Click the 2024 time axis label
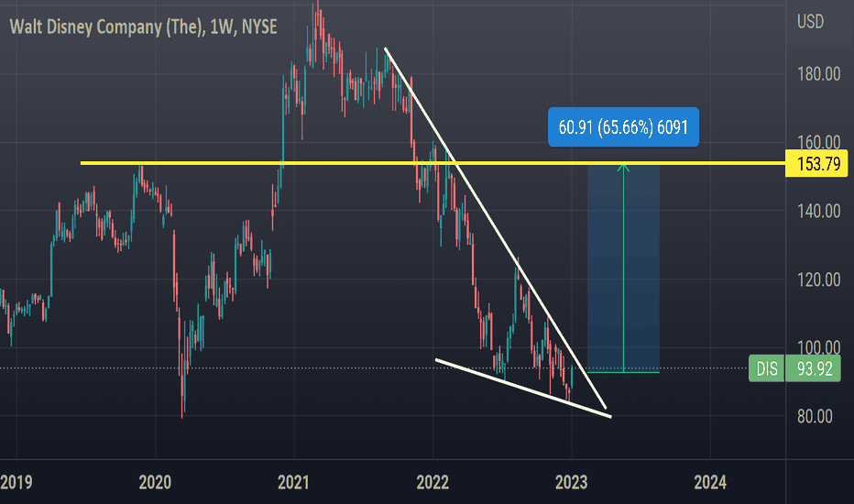 click(710, 482)
